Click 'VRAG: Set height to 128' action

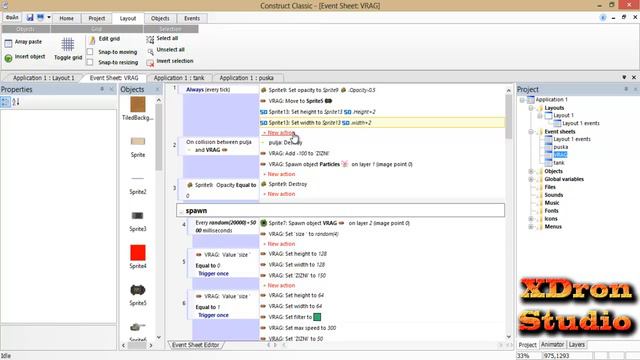coord(298,254)
